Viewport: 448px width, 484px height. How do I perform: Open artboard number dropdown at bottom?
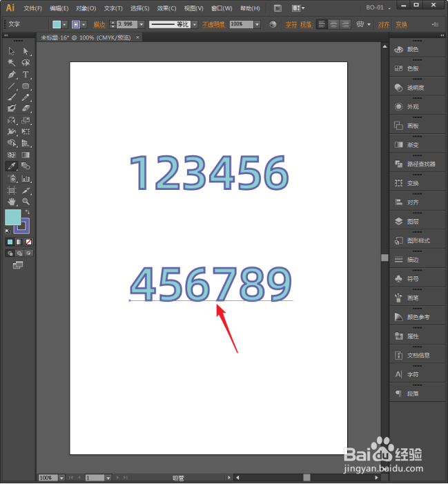pyautogui.click(x=108, y=478)
